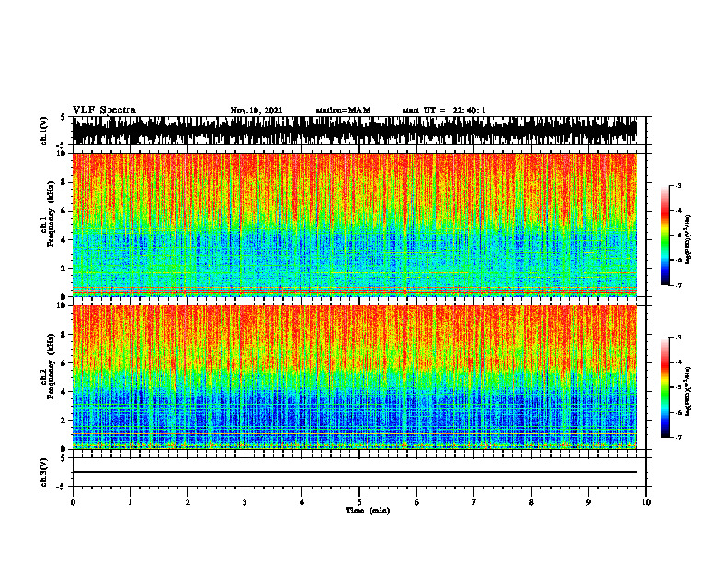Click the ch.2 spectrogram plot area
The width and height of the screenshot is (728, 563).
pos(355,377)
